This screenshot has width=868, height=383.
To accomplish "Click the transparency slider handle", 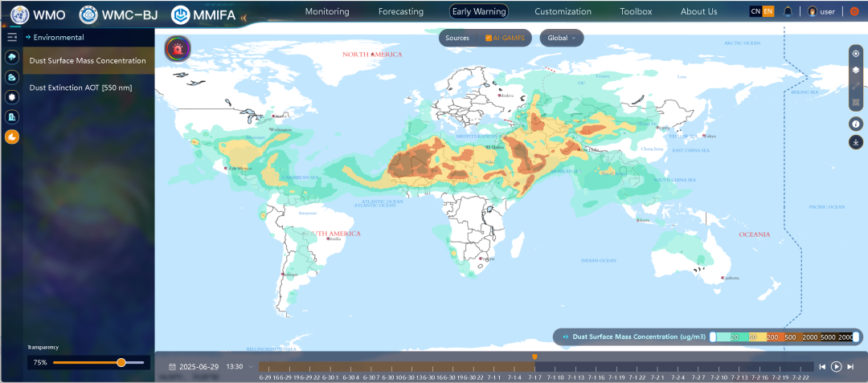I will [121, 363].
